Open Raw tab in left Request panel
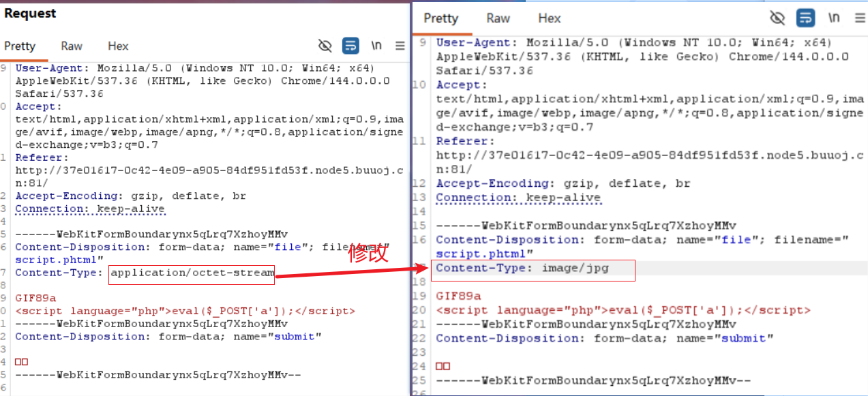Viewport: 868px width, 396px height. tap(72, 46)
